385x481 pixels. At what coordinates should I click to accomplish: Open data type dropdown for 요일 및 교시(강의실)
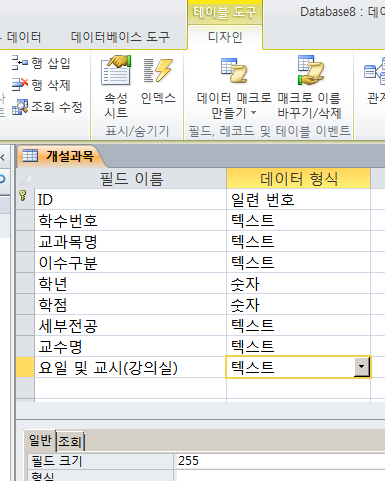pyautogui.click(x=362, y=367)
